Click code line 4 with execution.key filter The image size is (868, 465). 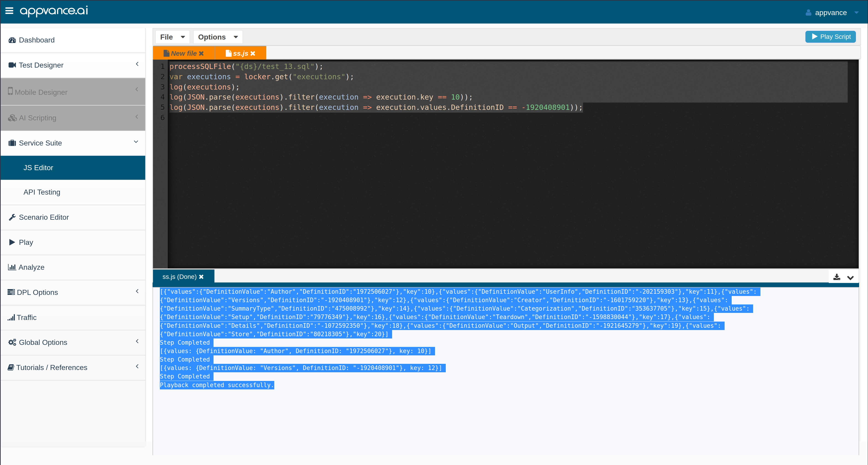click(x=321, y=97)
